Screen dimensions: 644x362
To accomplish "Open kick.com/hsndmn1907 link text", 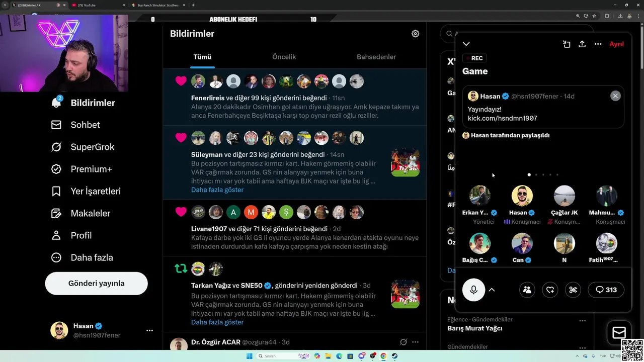I will [x=502, y=118].
